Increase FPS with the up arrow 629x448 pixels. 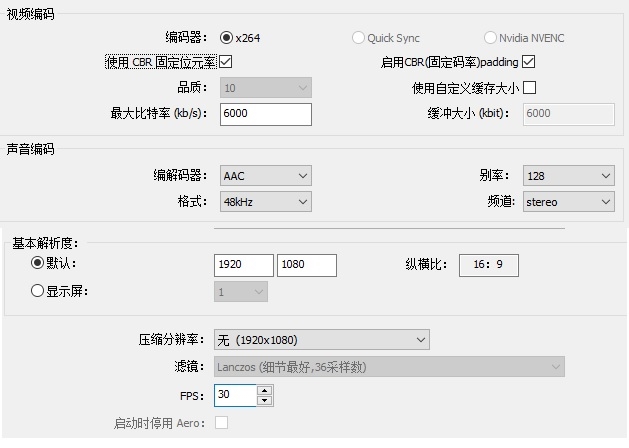(265, 390)
